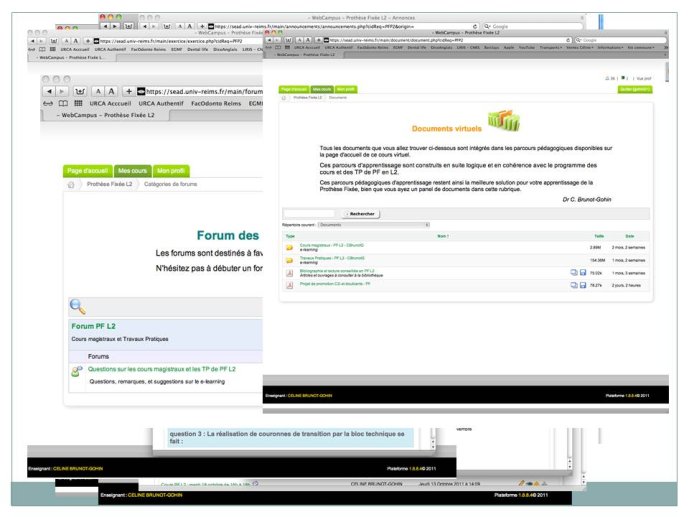Click the forum search magnifier icon

click(78, 307)
